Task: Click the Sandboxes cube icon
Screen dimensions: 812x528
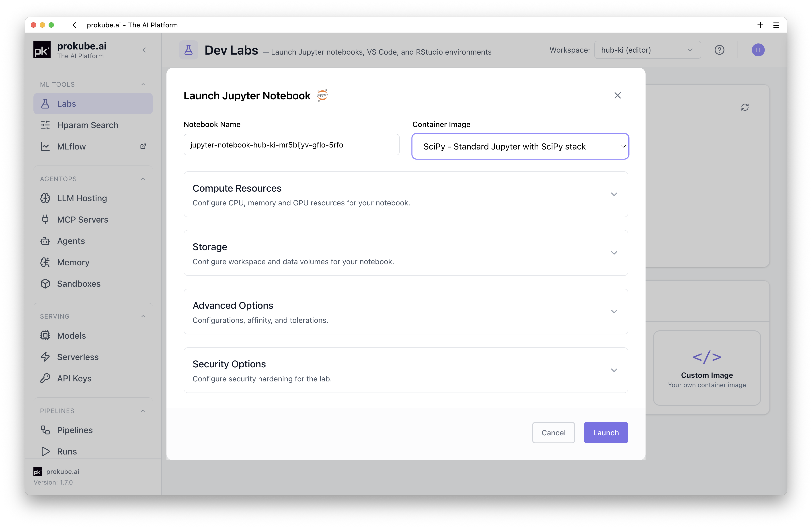Action: [x=45, y=283]
